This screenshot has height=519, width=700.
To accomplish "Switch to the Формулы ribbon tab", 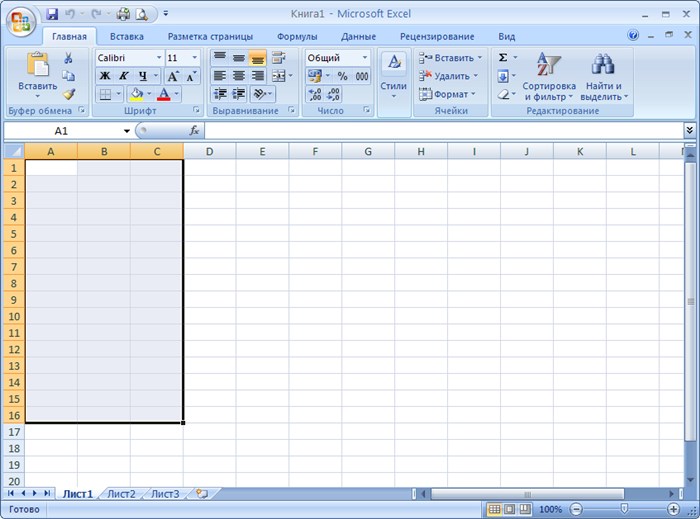I will (x=297, y=37).
